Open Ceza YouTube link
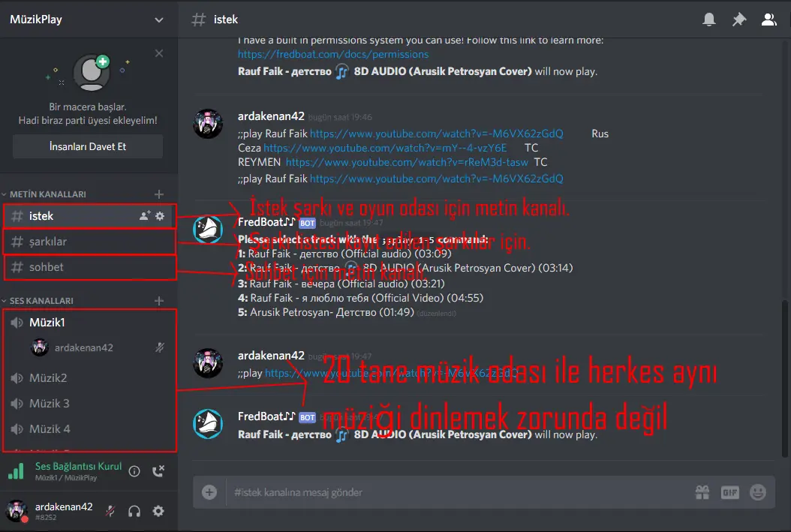This screenshot has width=791, height=532. click(x=385, y=148)
